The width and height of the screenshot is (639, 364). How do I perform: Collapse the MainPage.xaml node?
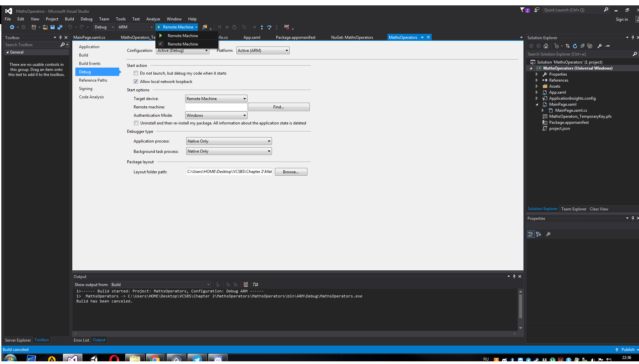tap(537, 104)
